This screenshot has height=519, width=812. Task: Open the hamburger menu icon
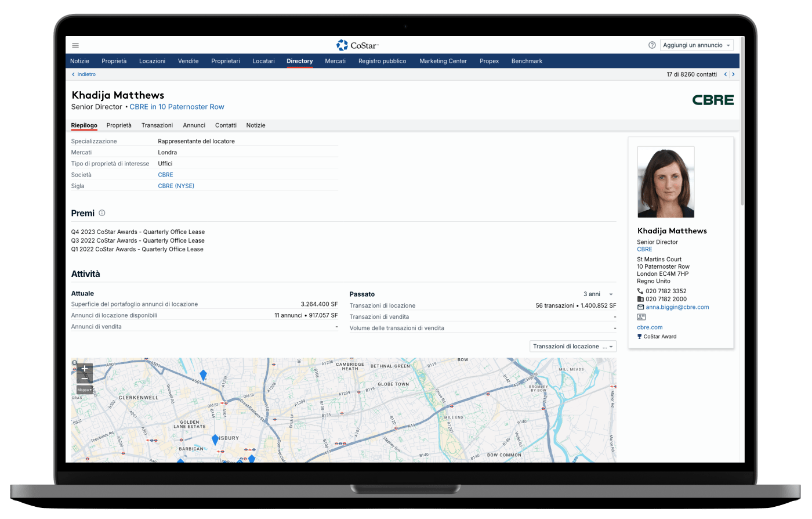coord(75,45)
